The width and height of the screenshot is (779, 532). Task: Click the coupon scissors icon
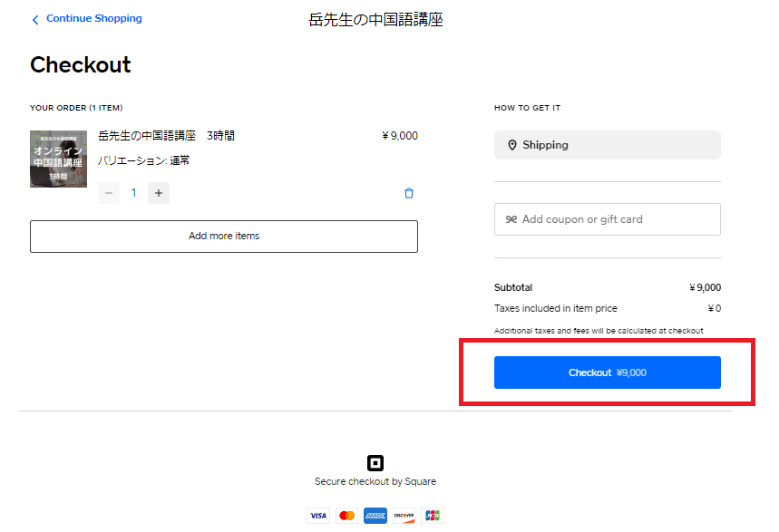(x=511, y=219)
